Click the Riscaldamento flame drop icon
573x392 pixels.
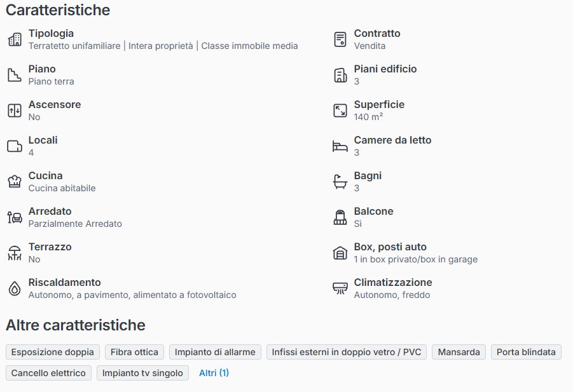click(14, 288)
